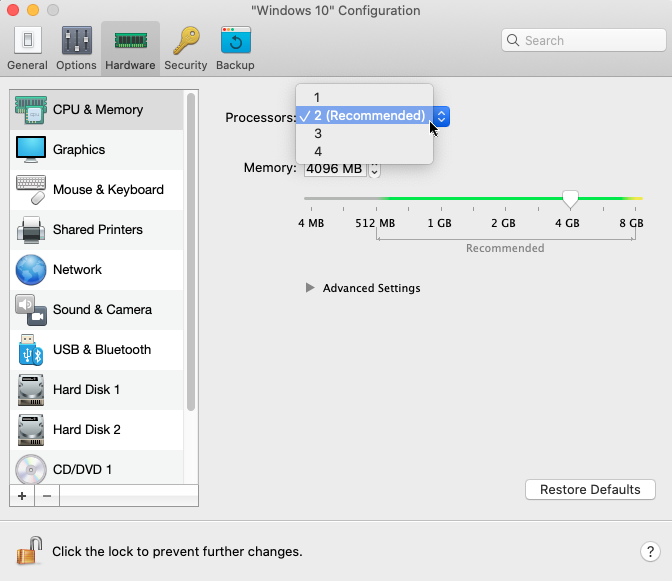This screenshot has height=581, width=672.
Task: Switch to the General tab label
Action: tap(27, 65)
